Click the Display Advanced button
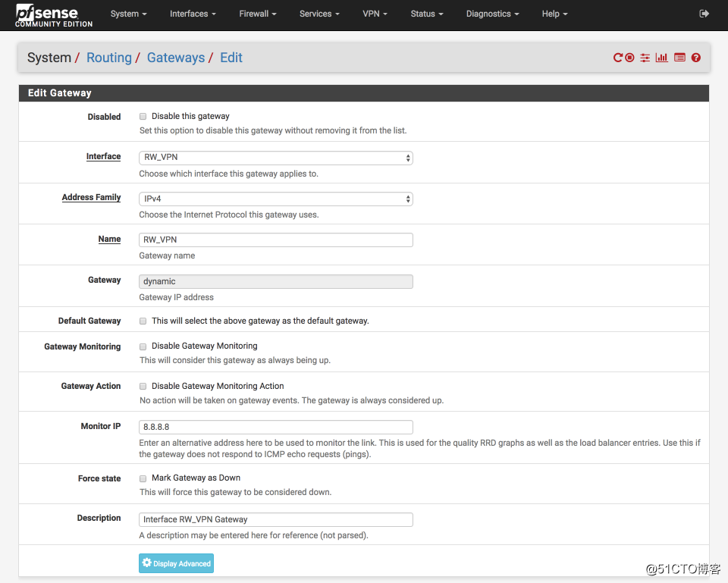The image size is (728, 583). (x=177, y=563)
